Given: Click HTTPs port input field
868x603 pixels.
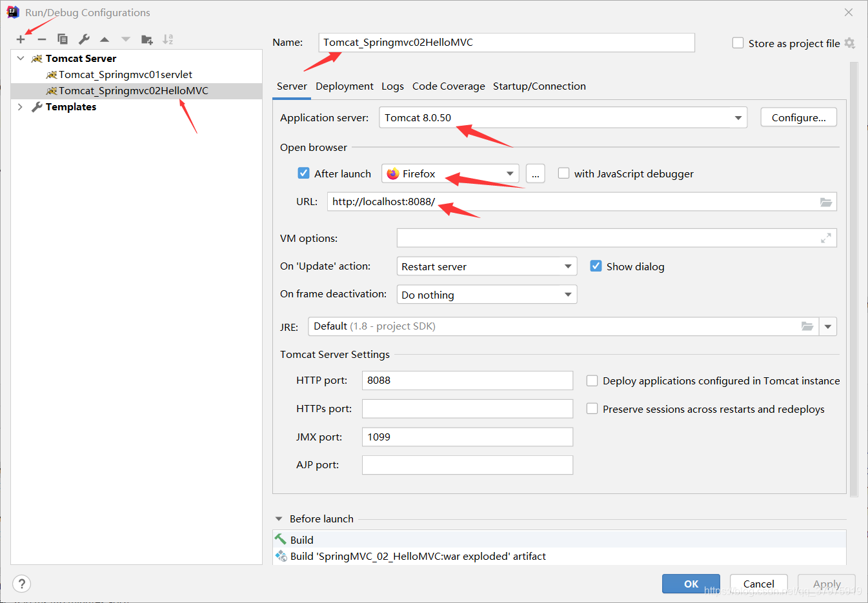Looking at the screenshot, I should [x=467, y=409].
